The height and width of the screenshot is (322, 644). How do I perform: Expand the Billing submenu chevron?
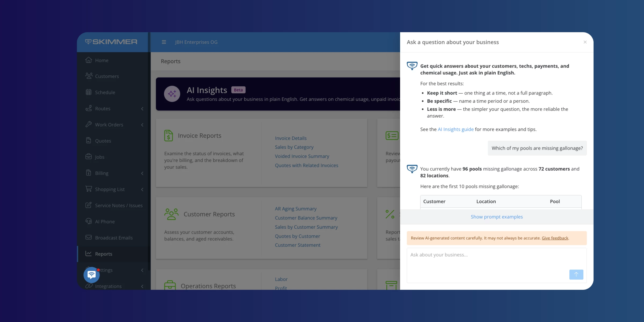[x=142, y=173]
